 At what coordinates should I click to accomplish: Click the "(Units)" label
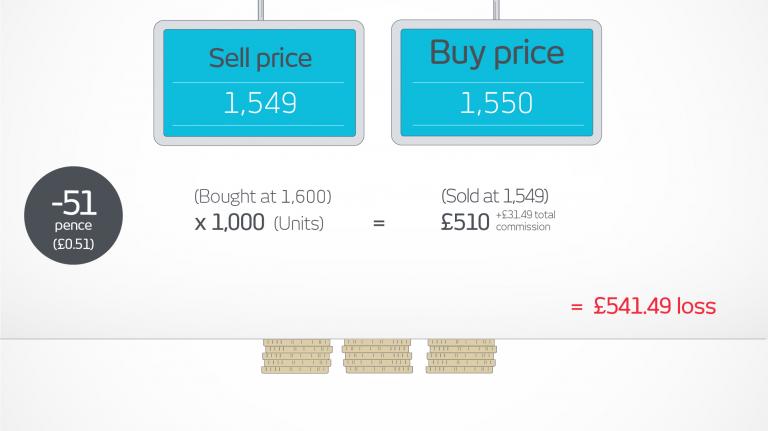pyautogui.click(x=299, y=224)
